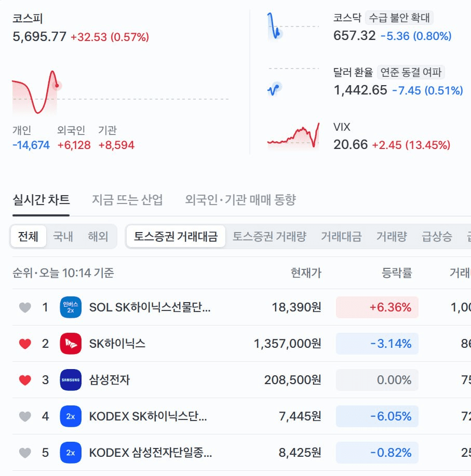Click the Samsung logo icon for 삼성전자

click(71, 380)
